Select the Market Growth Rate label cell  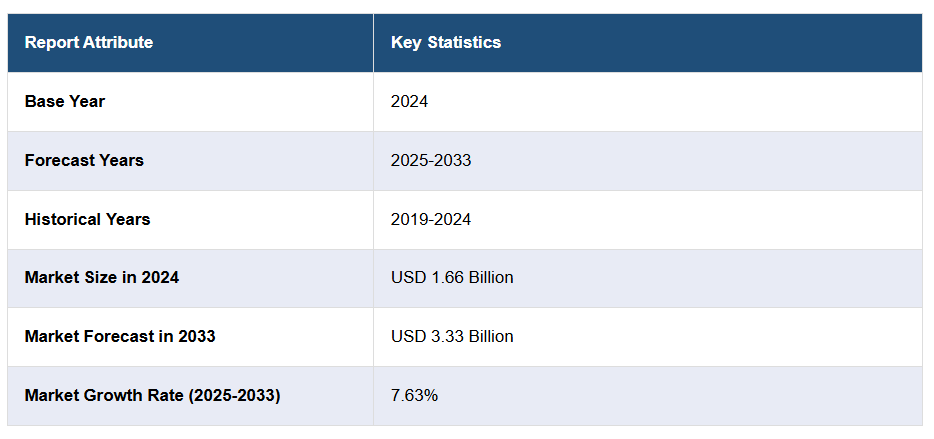coord(152,395)
